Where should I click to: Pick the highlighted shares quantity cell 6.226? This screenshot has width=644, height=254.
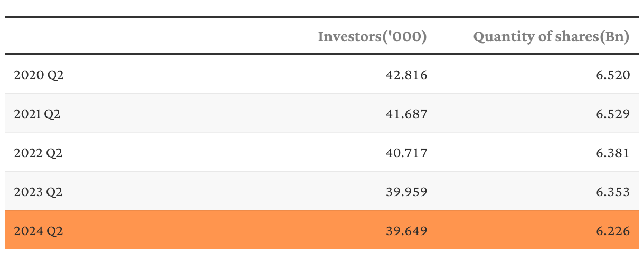[613, 231]
